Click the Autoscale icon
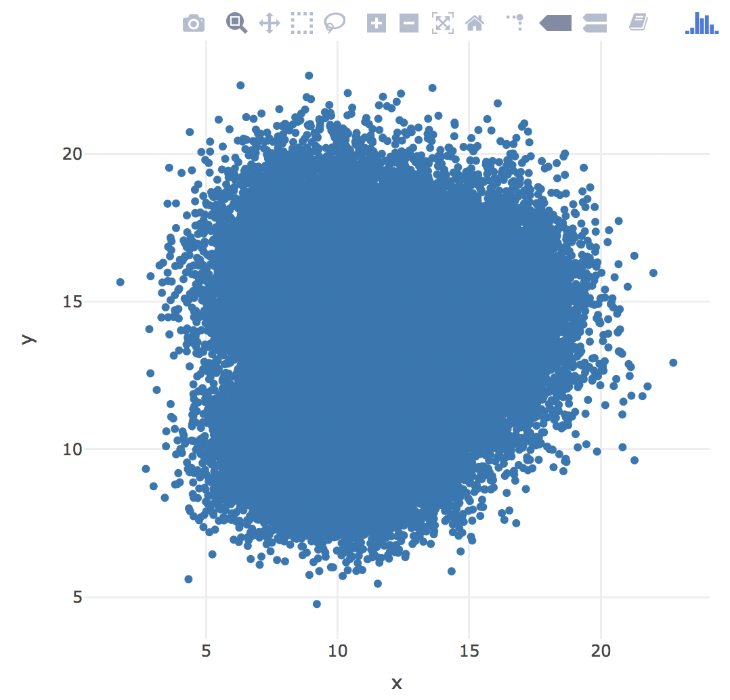The image size is (730, 700). (442, 24)
